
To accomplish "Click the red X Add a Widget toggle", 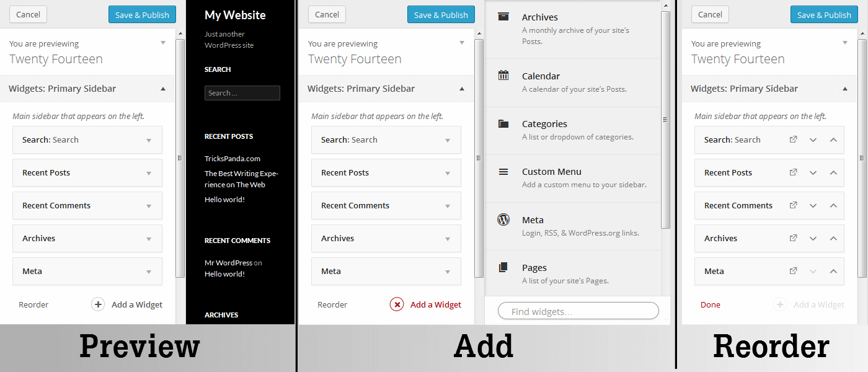I will (397, 304).
